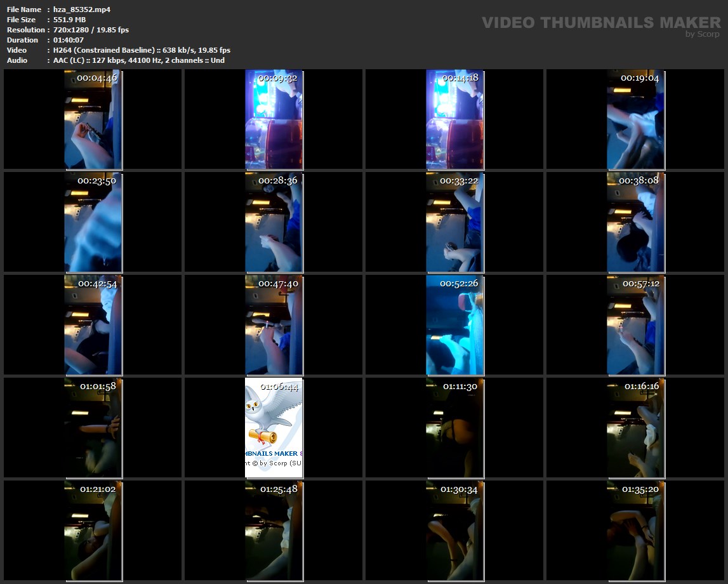
Task: Click the AAC audio info line
Action: (139, 60)
